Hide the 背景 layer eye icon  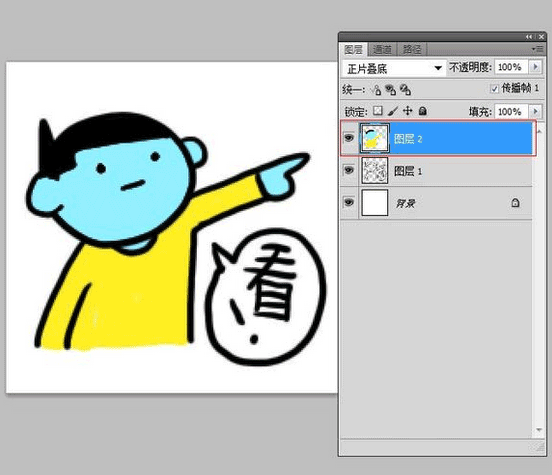[x=349, y=202]
